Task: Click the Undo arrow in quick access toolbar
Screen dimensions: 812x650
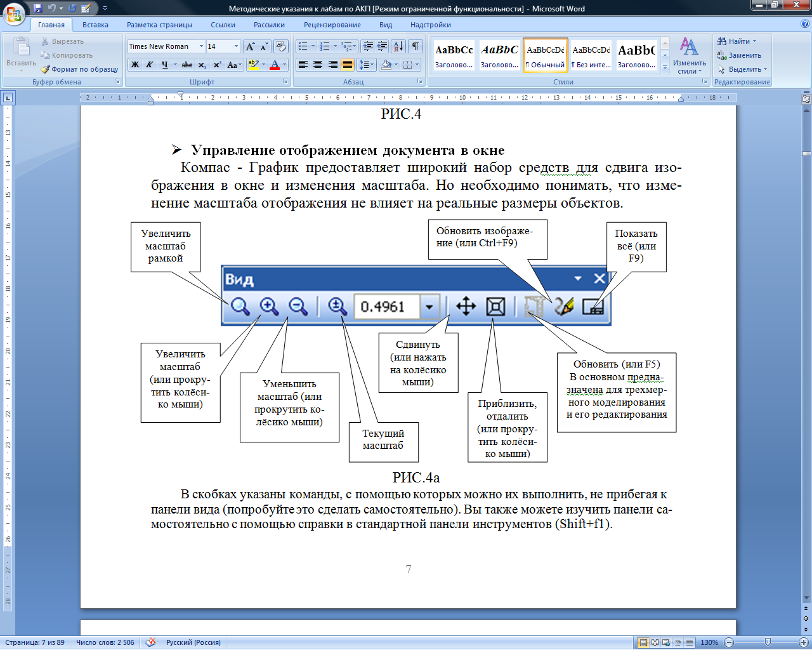Action: 52,8
